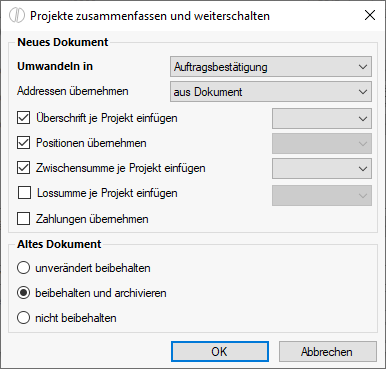Disable Zwischensumme je Projekt einfügen

[24, 168]
